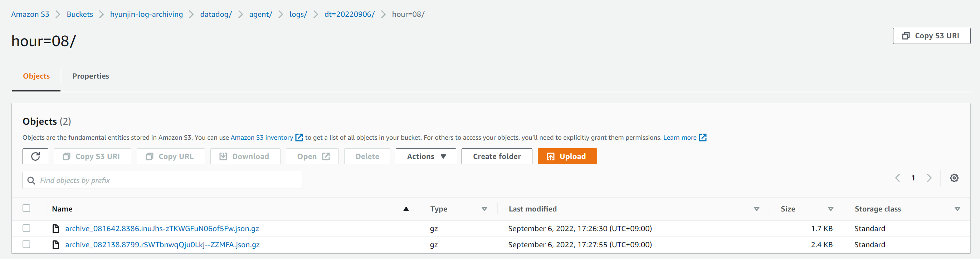Go to agent/ breadcrumb folder
This screenshot has width=980, height=259.
click(x=260, y=14)
